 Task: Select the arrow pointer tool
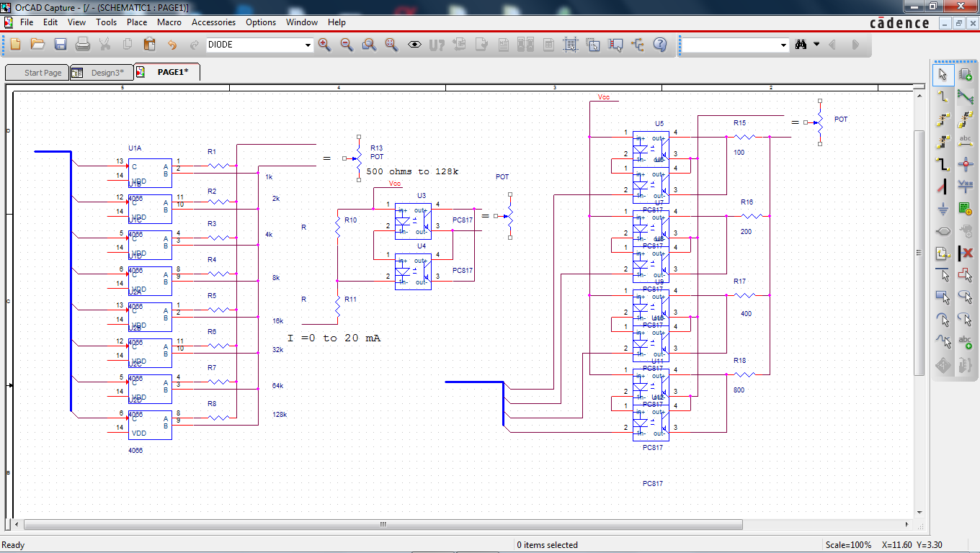pyautogui.click(x=943, y=74)
